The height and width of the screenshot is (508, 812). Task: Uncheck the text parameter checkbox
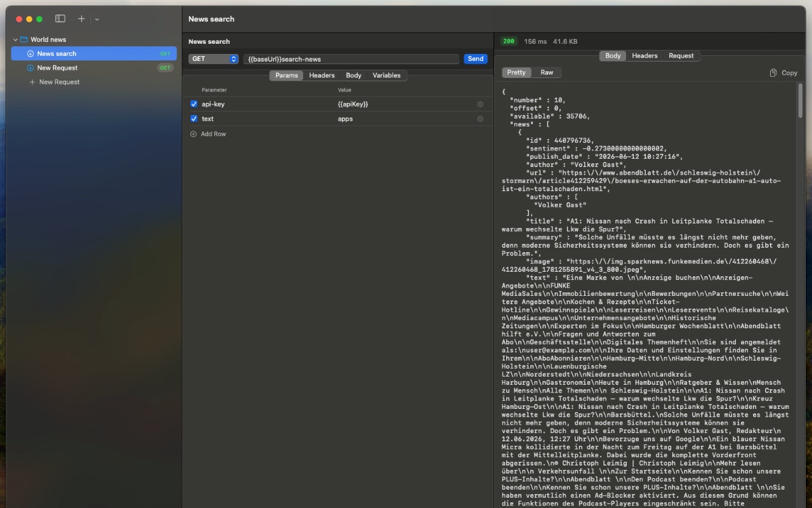pyautogui.click(x=194, y=119)
